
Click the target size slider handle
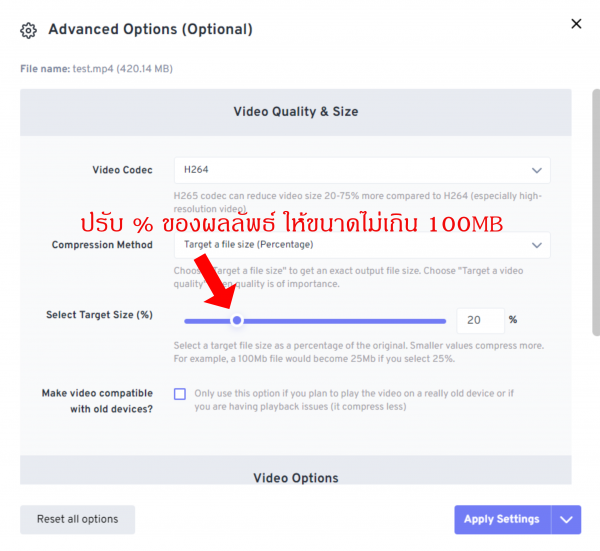pos(237,321)
